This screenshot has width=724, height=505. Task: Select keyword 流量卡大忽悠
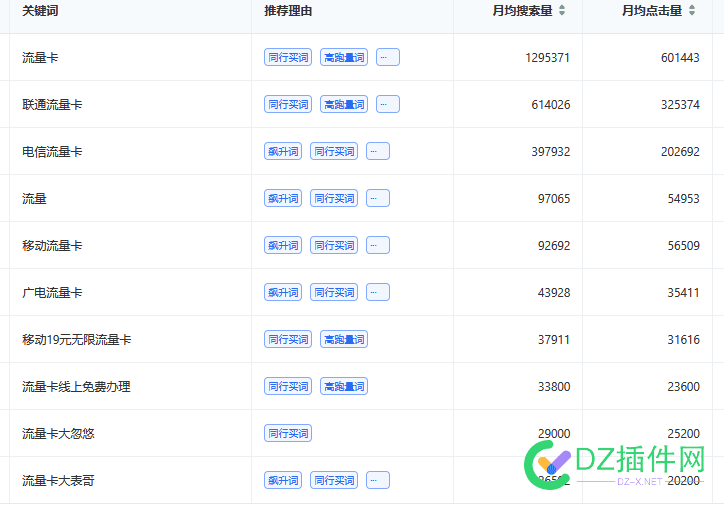tap(58, 434)
